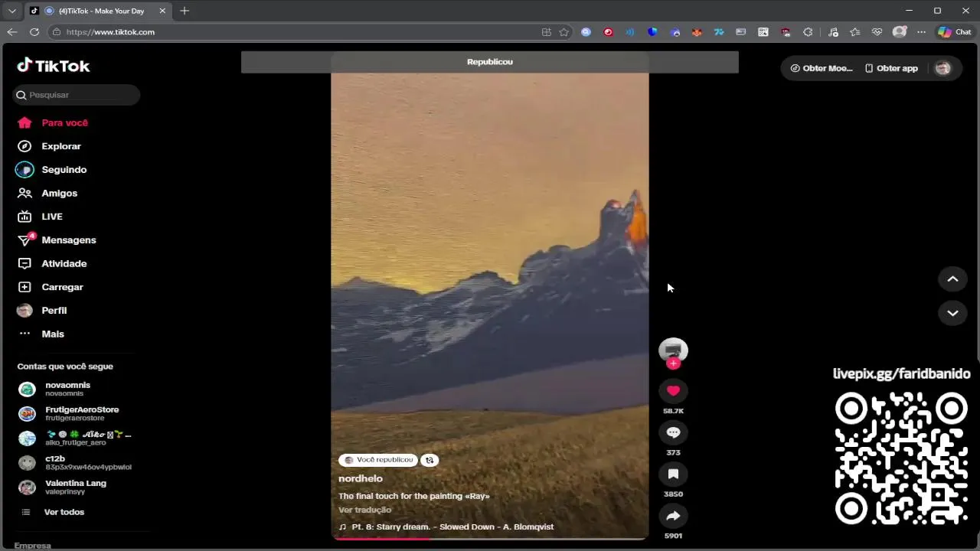This screenshot has width=980, height=551.
Task: Click the Você republicou tag
Action: [x=378, y=460]
